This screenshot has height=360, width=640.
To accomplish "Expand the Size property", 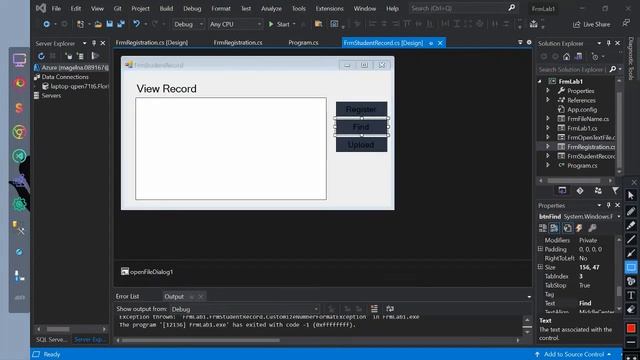I will 540,267.
